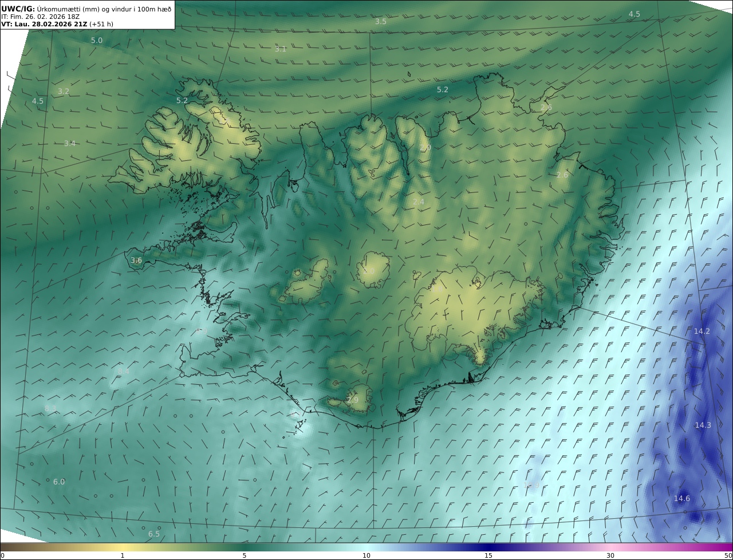Click the 5.0 value near the title box
733x560 pixels.
click(x=97, y=41)
